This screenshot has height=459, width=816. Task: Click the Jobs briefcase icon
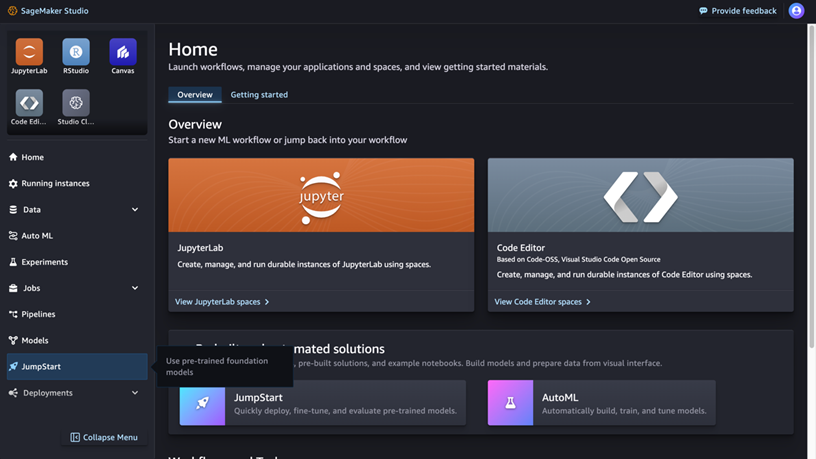click(13, 288)
